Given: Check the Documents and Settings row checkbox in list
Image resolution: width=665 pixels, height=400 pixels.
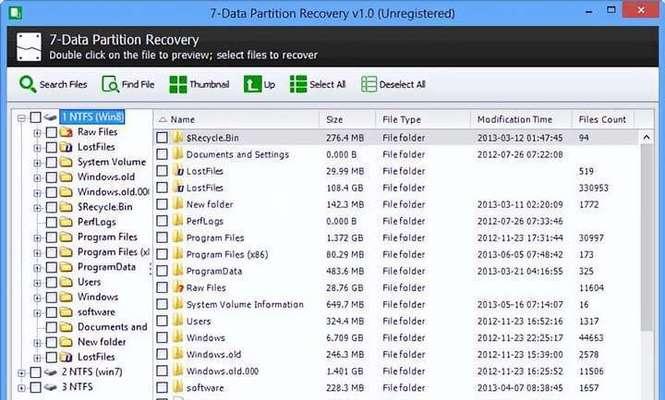Looking at the screenshot, I should coord(162,154).
